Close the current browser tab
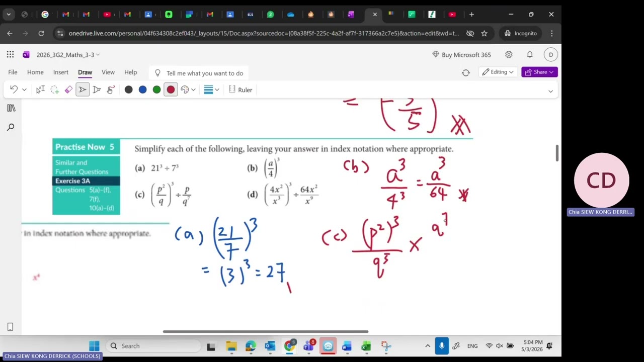This screenshot has height=362, width=644. pyautogui.click(x=375, y=15)
